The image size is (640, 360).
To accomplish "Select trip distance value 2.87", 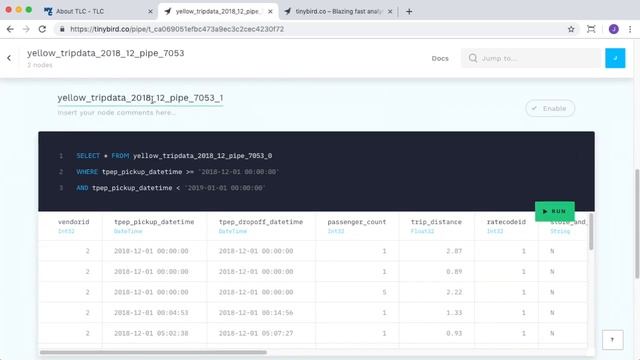I will pos(454,251).
